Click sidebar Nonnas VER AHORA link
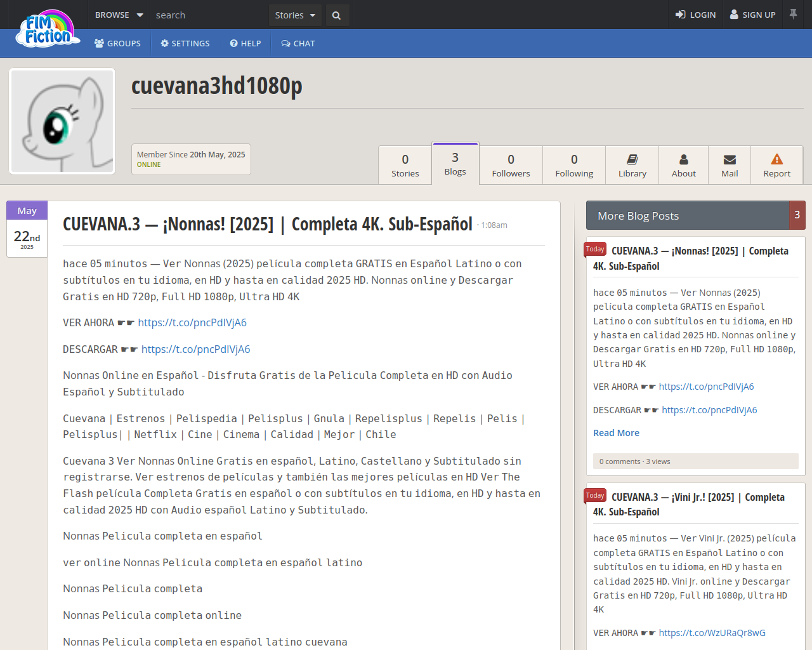Screen dimensions: 812x650 point(706,387)
